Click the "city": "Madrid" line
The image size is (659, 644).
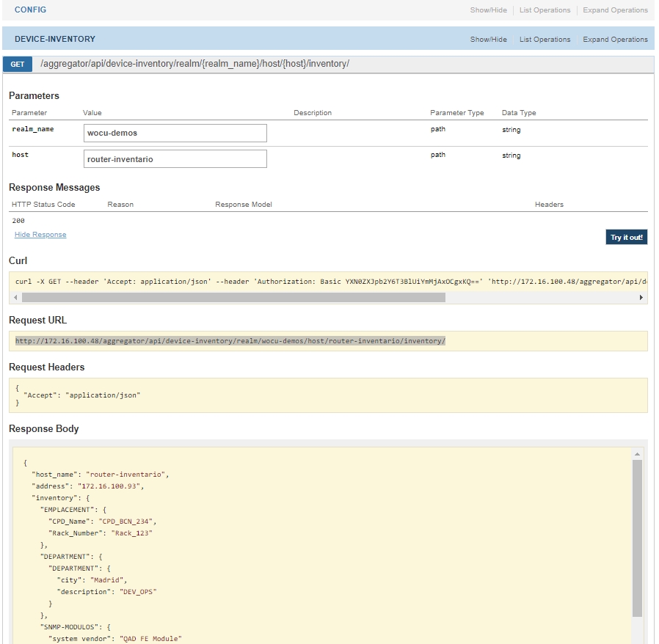(x=92, y=580)
